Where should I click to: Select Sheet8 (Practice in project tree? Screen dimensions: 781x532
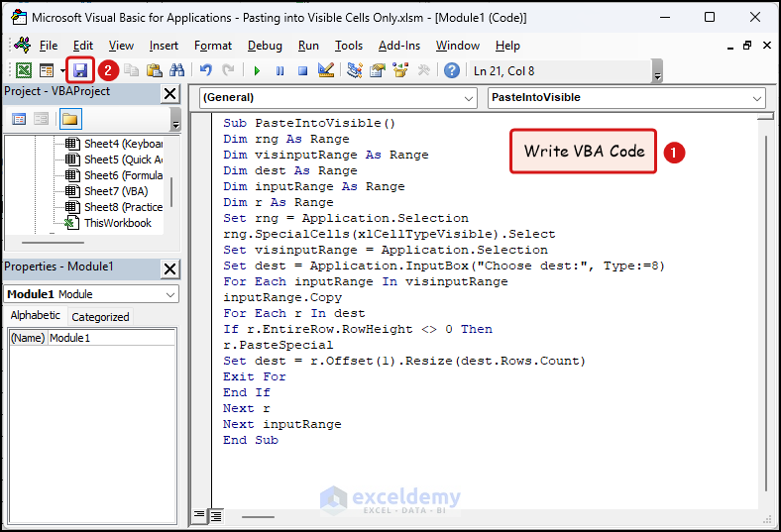tap(123, 207)
